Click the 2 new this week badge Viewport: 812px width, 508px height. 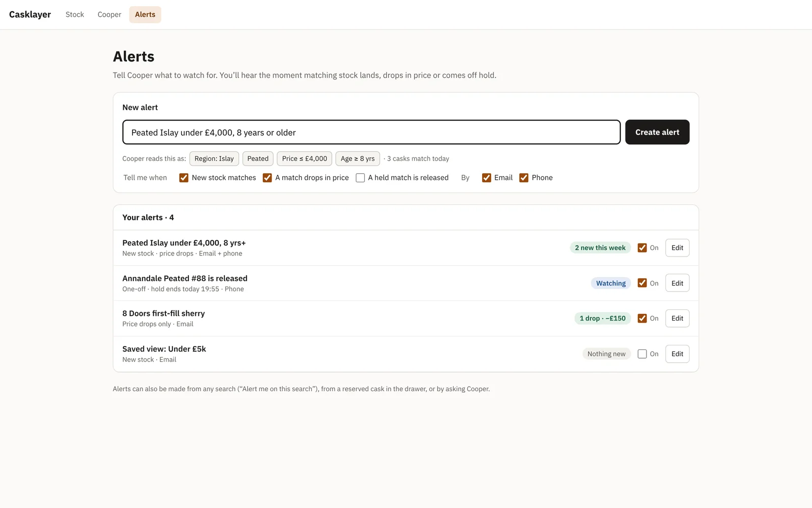pyautogui.click(x=600, y=248)
